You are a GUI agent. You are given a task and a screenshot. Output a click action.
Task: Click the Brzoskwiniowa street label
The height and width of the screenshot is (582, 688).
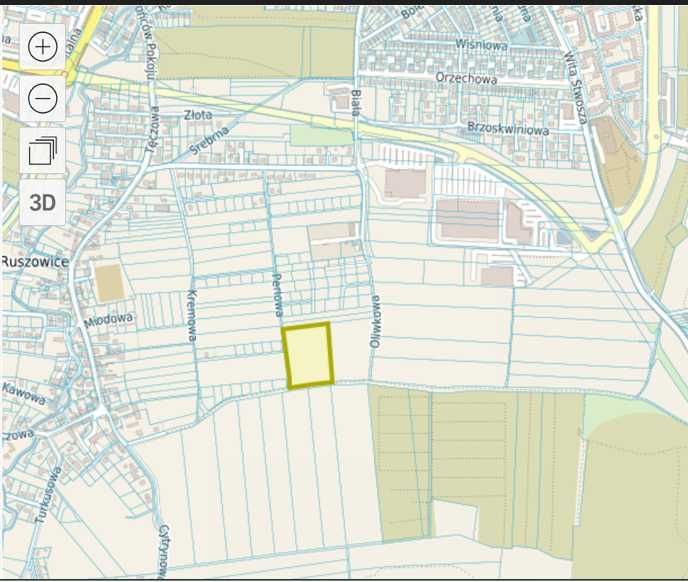(508, 129)
